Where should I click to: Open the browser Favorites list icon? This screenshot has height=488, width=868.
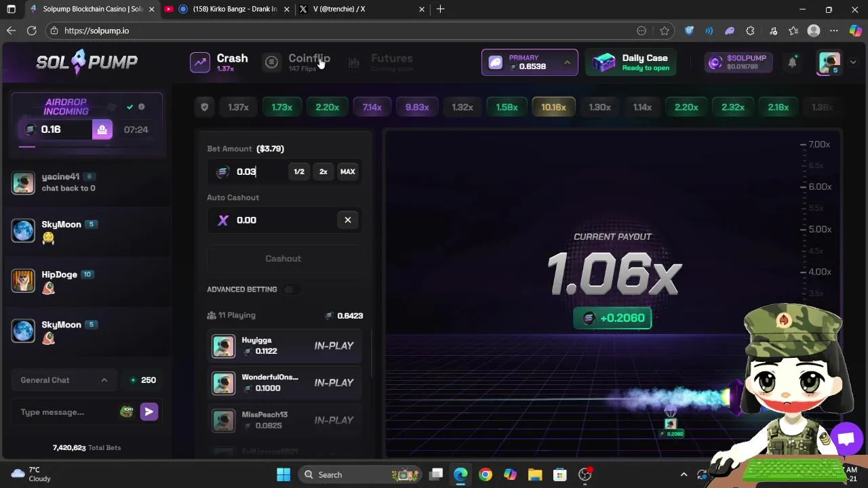click(793, 30)
